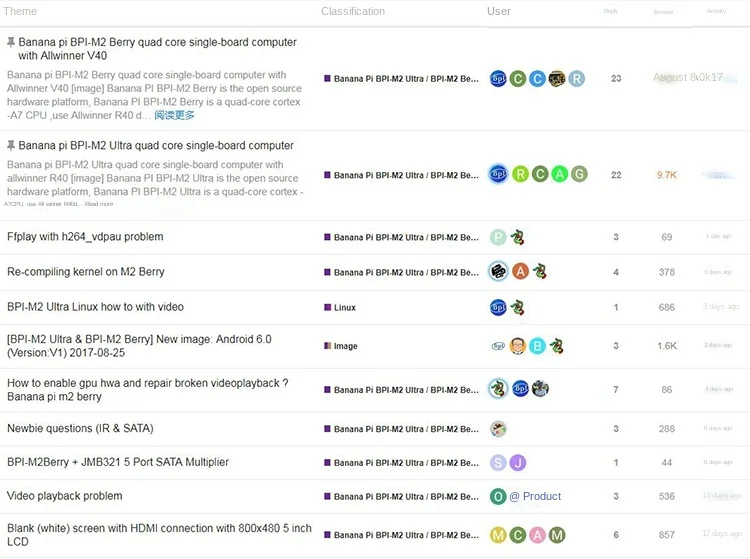Screen dimensions: 750x559
Task: Click the P avatar on the Ffplay row
Action: [498, 237]
